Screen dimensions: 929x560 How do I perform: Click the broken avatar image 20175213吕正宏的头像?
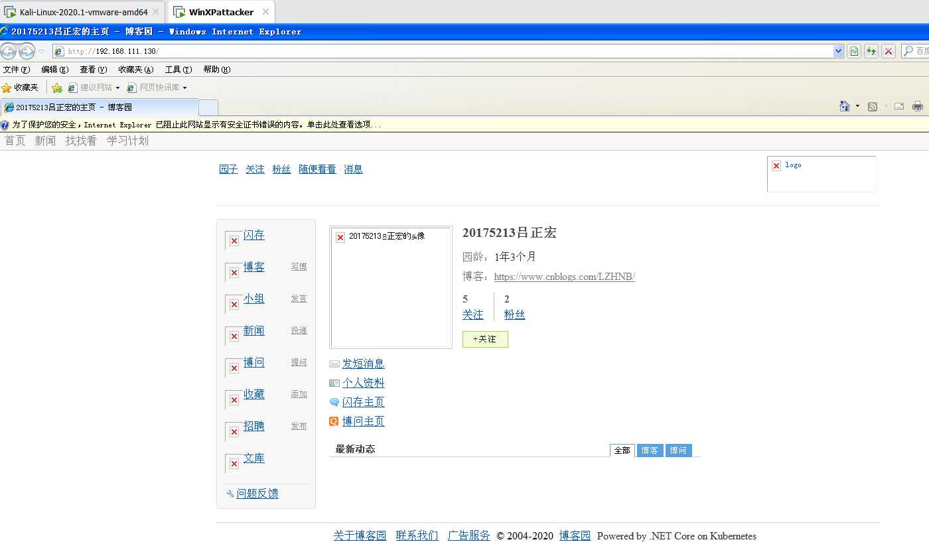pyautogui.click(x=391, y=287)
